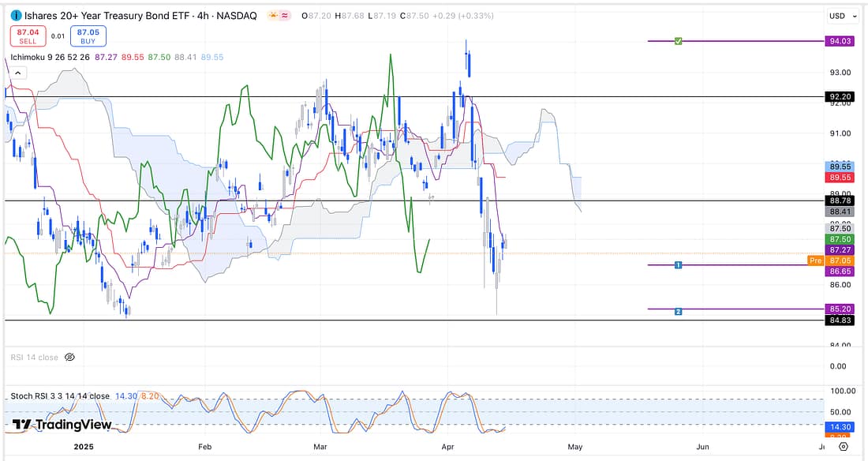Select marker 2 on the 85.20 line
Viewport: 868px width, 461px height.
pyautogui.click(x=678, y=312)
